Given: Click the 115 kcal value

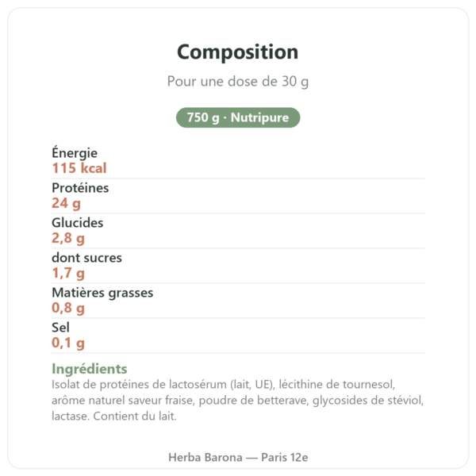Looking at the screenshot, I should tap(79, 168).
